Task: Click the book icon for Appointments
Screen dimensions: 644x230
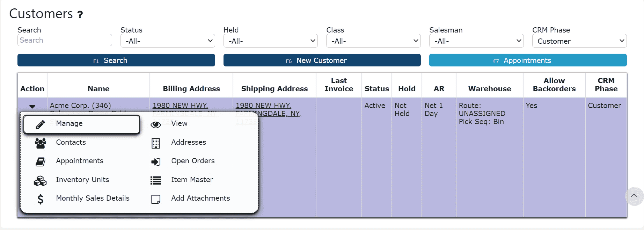Action: (x=41, y=161)
